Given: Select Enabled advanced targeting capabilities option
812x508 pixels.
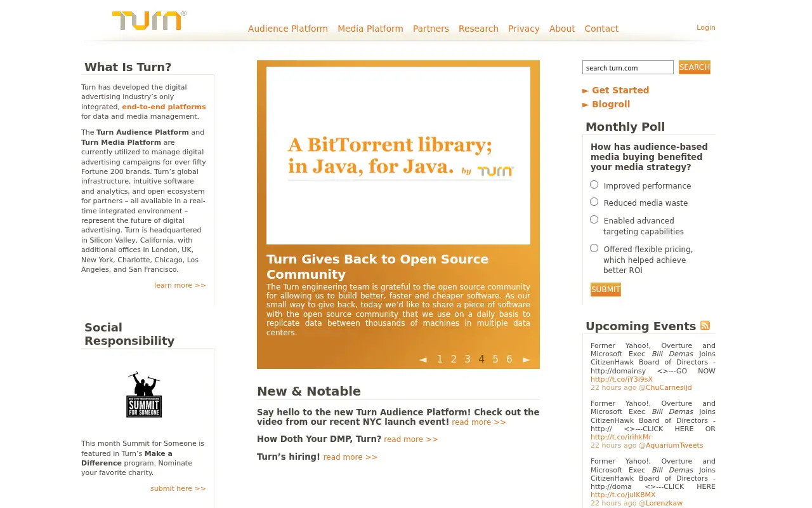Looking at the screenshot, I should coord(594,220).
